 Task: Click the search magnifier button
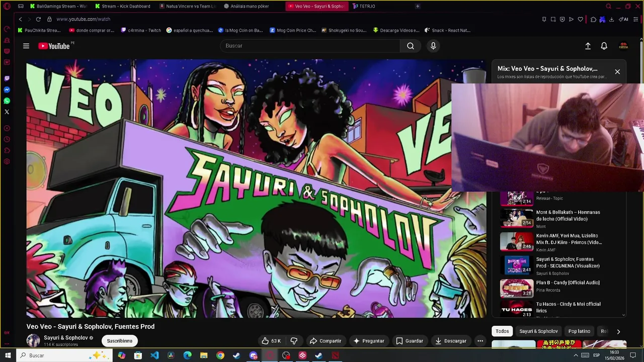pos(411,46)
